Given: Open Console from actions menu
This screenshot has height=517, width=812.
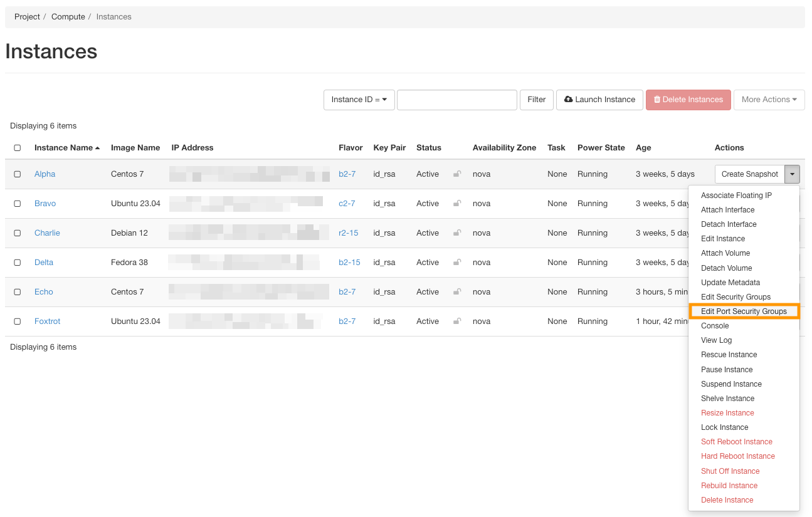Looking at the screenshot, I should click(715, 326).
